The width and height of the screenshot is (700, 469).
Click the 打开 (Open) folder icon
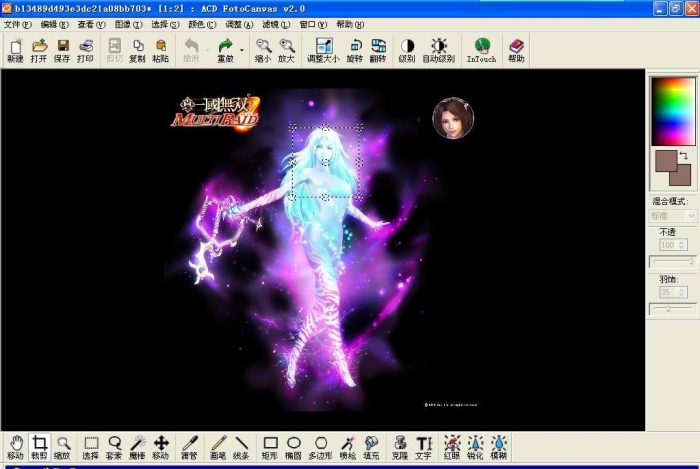coord(39,50)
